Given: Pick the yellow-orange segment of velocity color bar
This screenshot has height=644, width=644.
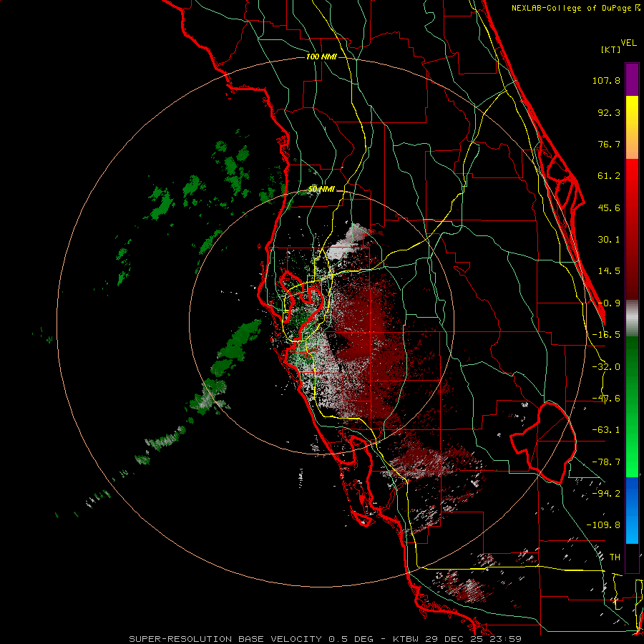Looking at the screenshot, I should tap(632, 127).
